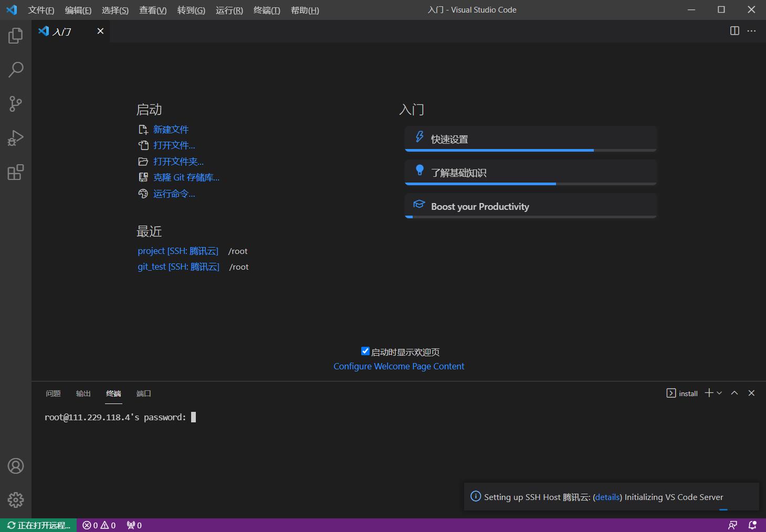The height and width of the screenshot is (532, 766).
Task: Open the 终端(T) menu
Action: tap(267, 10)
